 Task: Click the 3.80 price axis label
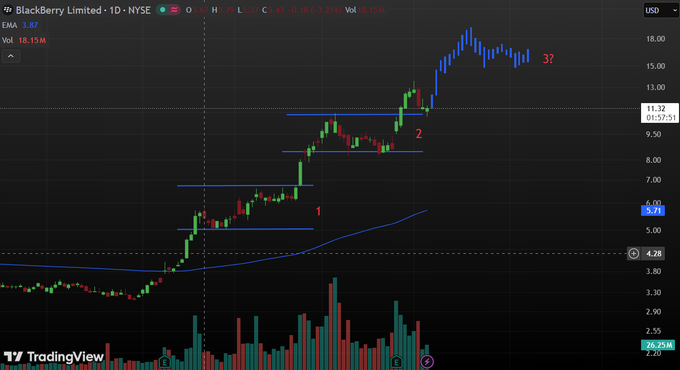click(654, 272)
